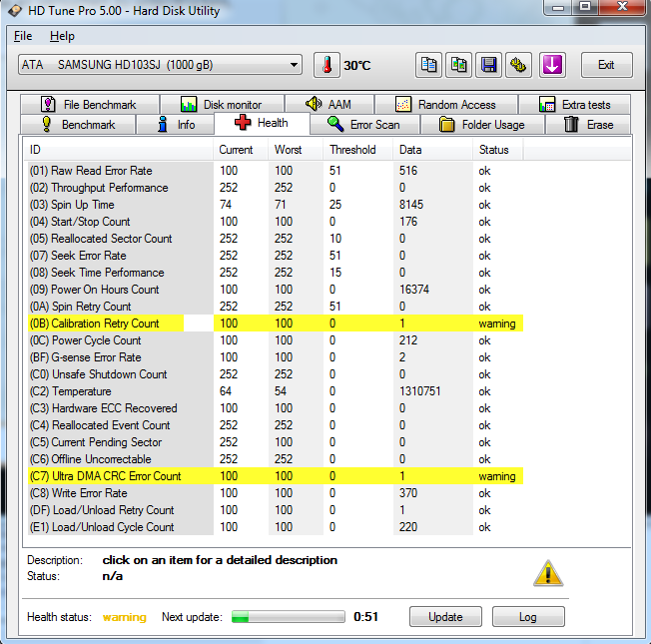651x644 pixels.
Task: Switch to the Disk monitor tab
Action: [x=222, y=104]
